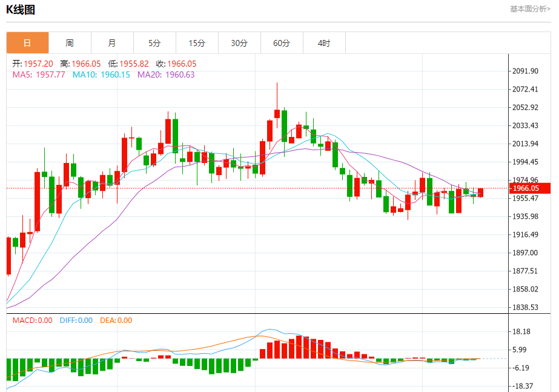Click the 2072.41 price axis label
The width and height of the screenshot is (559, 392).
525,89
